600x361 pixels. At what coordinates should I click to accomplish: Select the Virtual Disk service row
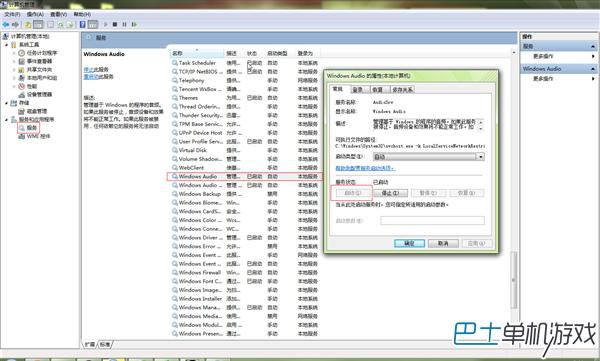[245, 150]
